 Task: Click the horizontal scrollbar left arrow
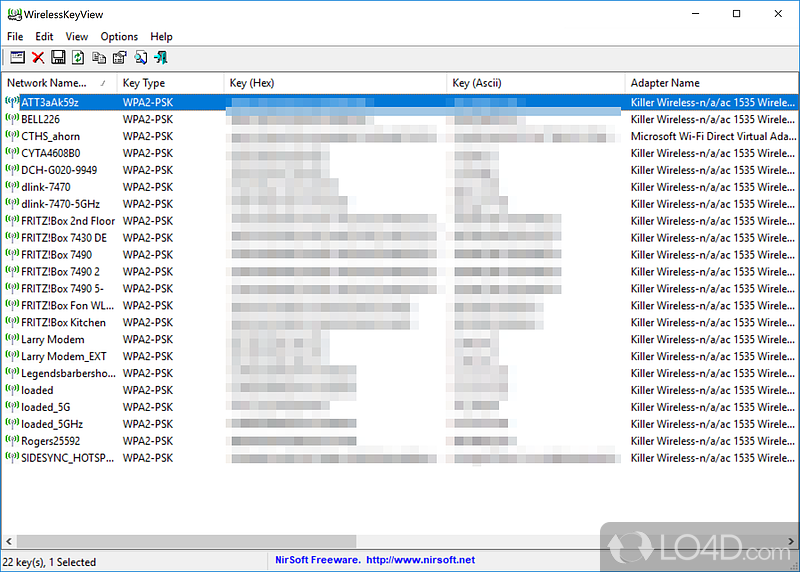point(9,541)
